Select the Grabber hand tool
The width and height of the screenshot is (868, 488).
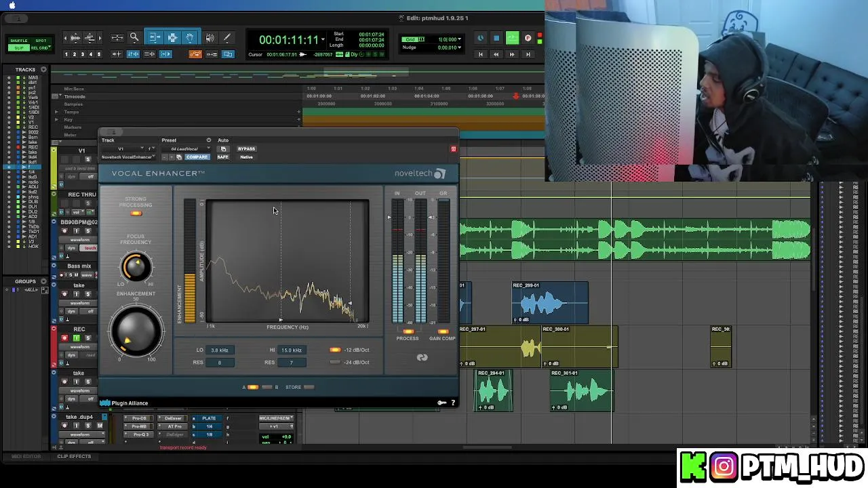[x=190, y=38]
